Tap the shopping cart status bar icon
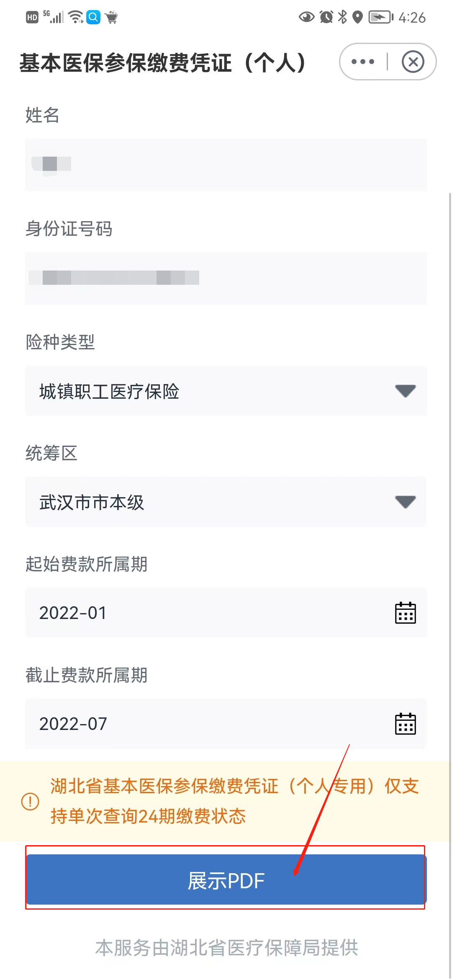452x980 pixels. tap(111, 17)
